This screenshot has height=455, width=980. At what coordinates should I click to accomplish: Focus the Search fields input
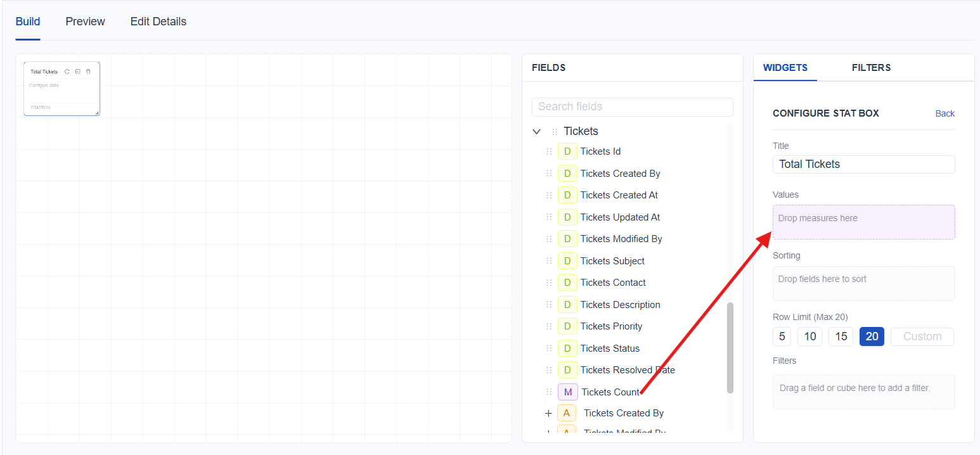tap(632, 106)
